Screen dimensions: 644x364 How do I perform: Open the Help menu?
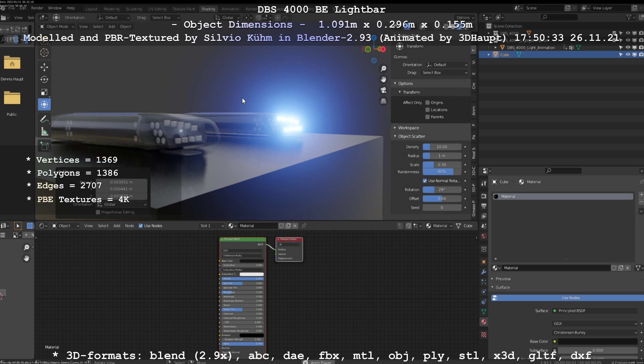coord(71,8)
